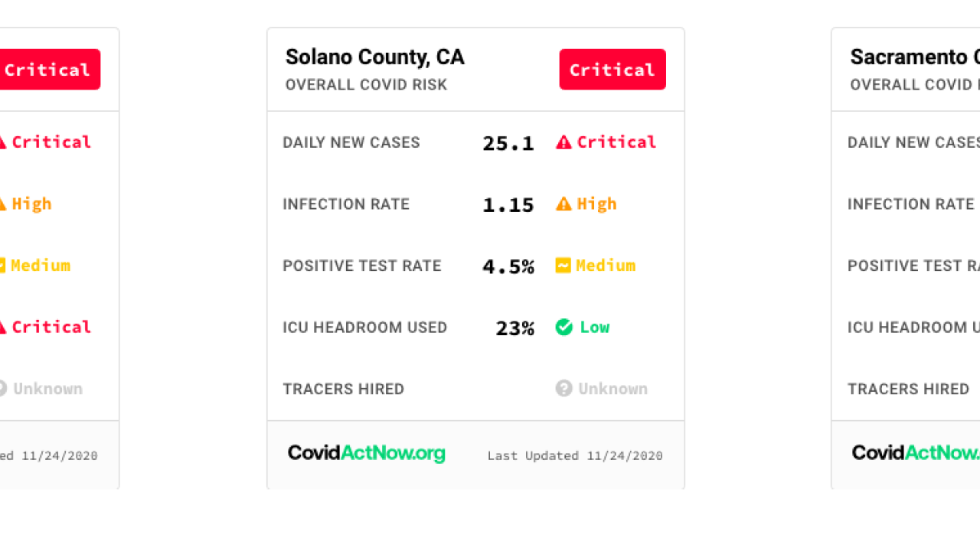The width and height of the screenshot is (980, 551).
Task: Click the red Critical badge in Solano County header
Action: click(612, 70)
